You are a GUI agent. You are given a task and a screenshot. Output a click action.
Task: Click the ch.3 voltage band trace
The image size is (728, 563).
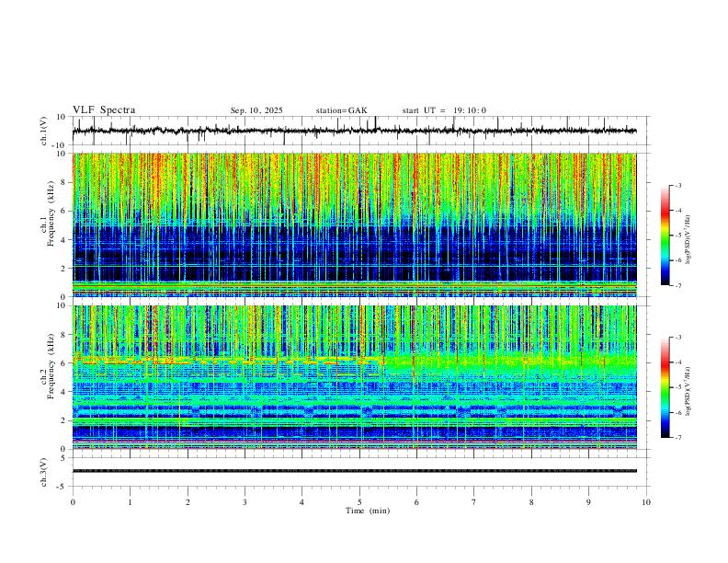[354, 471]
